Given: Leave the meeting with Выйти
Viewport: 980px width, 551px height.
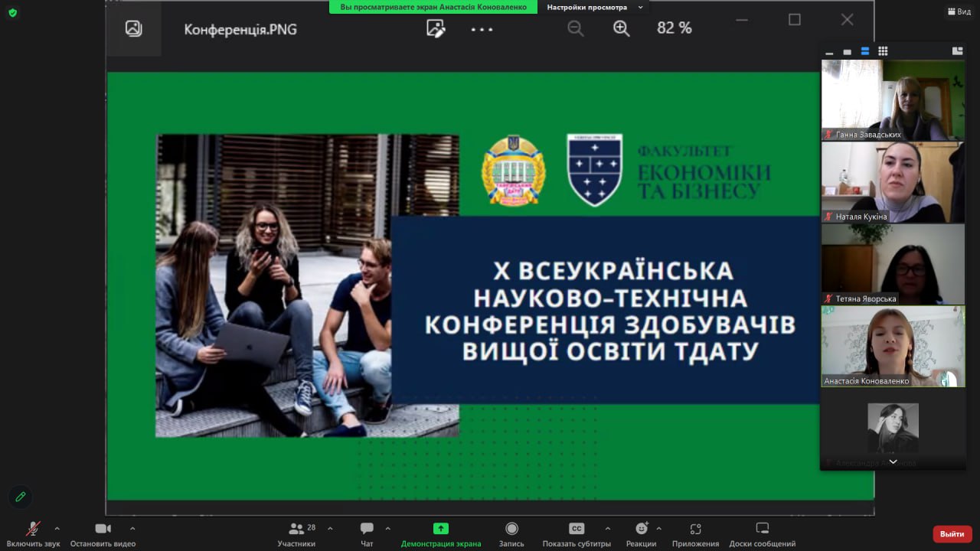Looking at the screenshot, I should (x=952, y=533).
